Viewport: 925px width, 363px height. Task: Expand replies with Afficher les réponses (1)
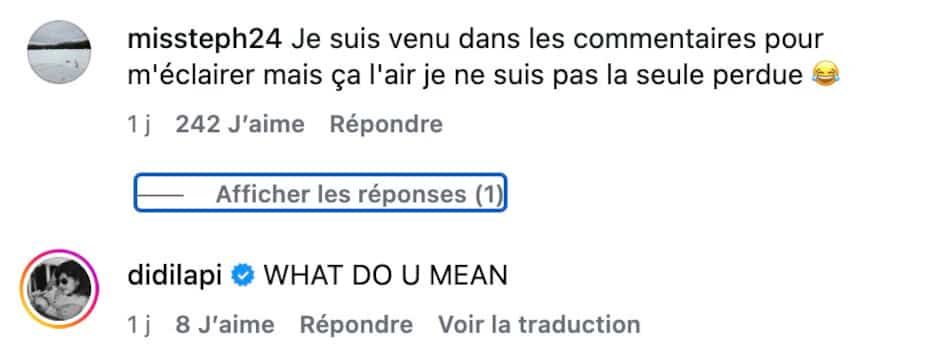[320, 192]
